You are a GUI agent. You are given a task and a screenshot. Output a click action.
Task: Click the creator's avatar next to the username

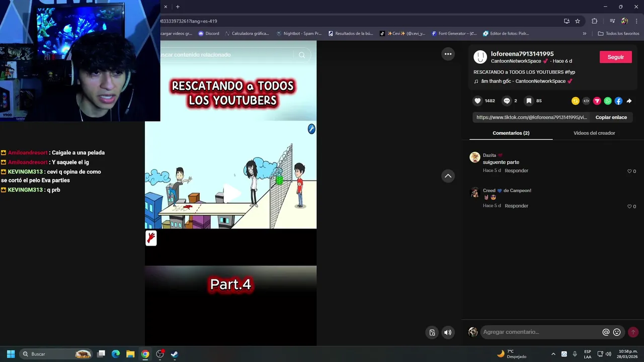point(480,57)
